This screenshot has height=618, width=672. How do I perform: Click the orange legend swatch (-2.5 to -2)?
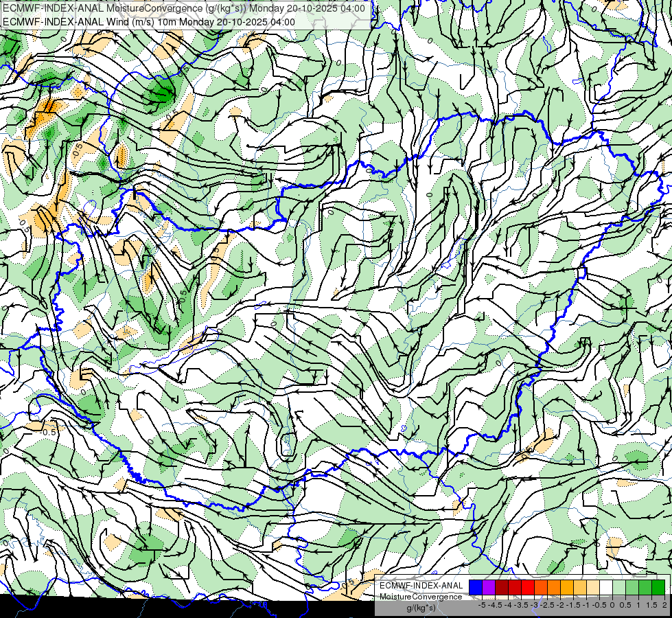554,588
